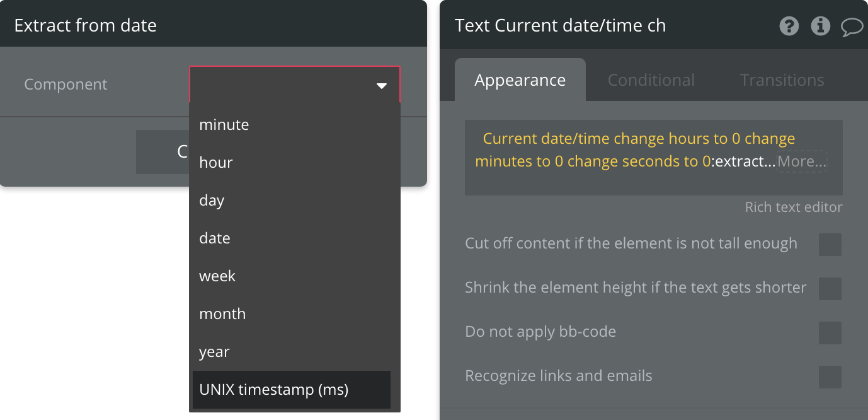Image resolution: width=868 pixels, height=420 pixels.
Task: Choose minute from the dropdown list
Action: 224,125
